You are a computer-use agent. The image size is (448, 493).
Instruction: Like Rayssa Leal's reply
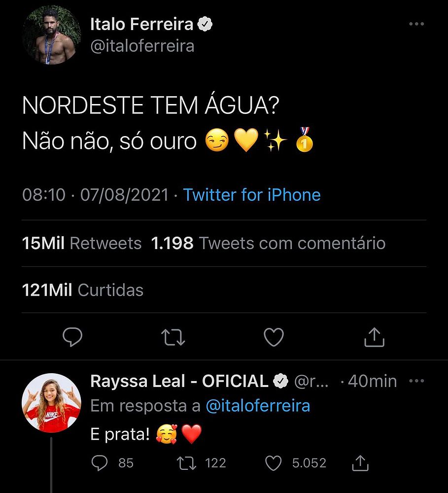point(274,463)
